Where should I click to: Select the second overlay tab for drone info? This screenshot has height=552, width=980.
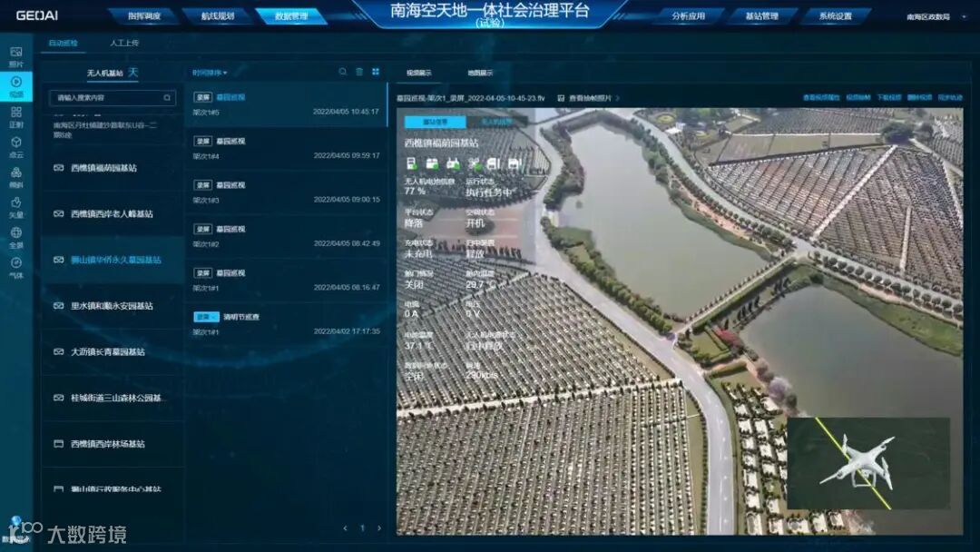[x=496, y=122]
